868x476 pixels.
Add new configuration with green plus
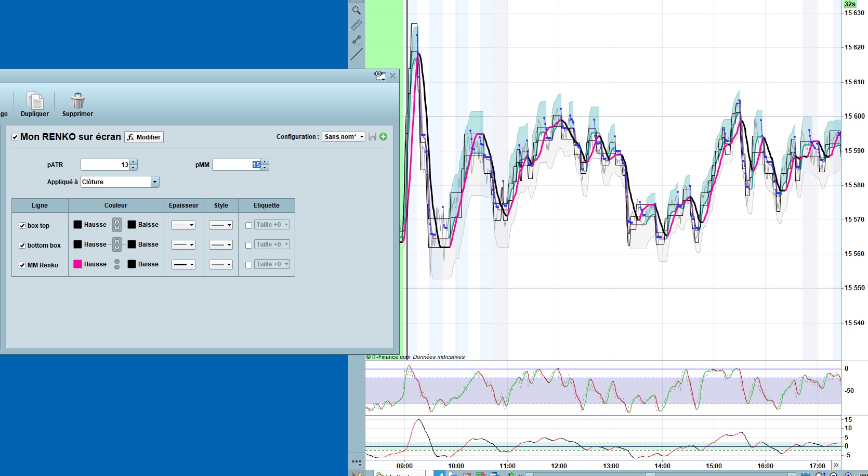(384, 137)
